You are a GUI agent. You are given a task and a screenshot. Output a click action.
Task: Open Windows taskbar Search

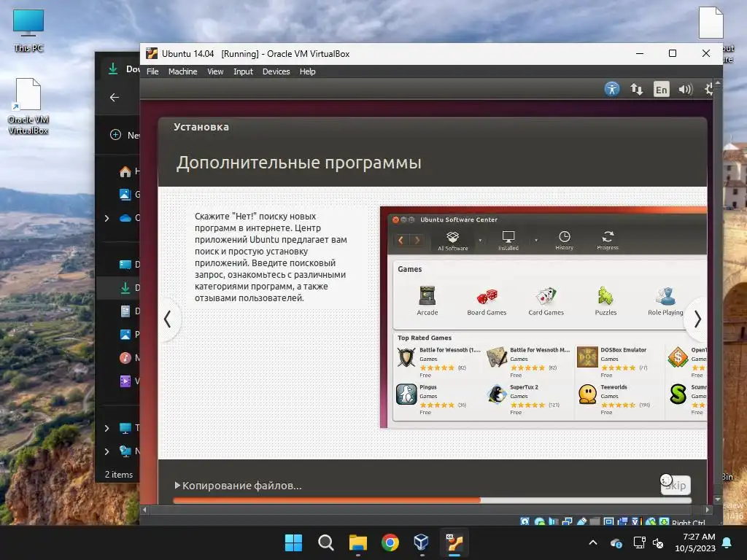[326, 542]
